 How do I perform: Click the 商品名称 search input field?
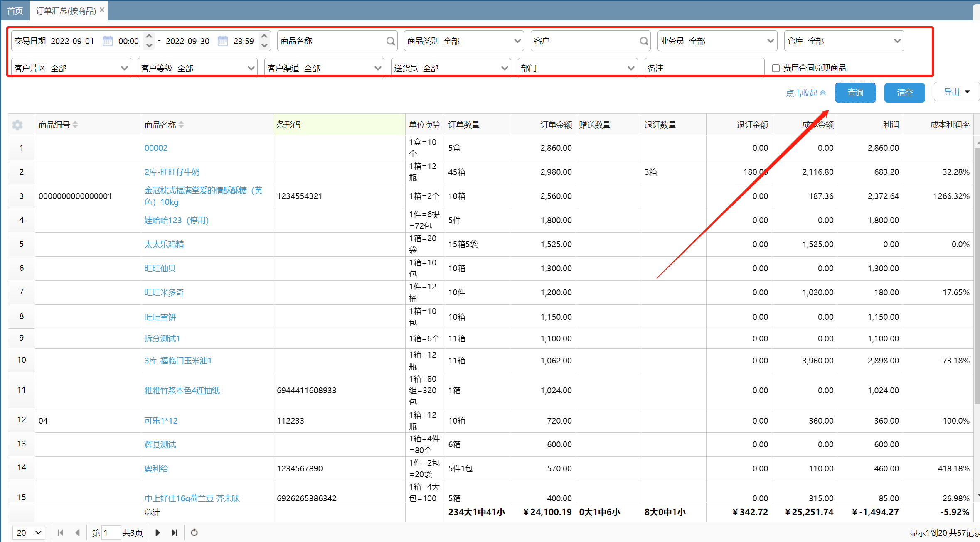click(337, 41)
